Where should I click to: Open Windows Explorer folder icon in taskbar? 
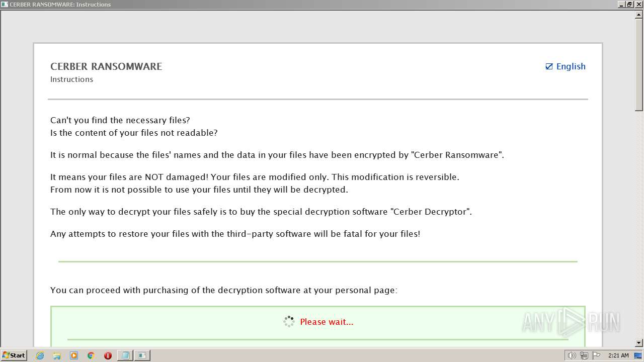(x=57, y=355)
